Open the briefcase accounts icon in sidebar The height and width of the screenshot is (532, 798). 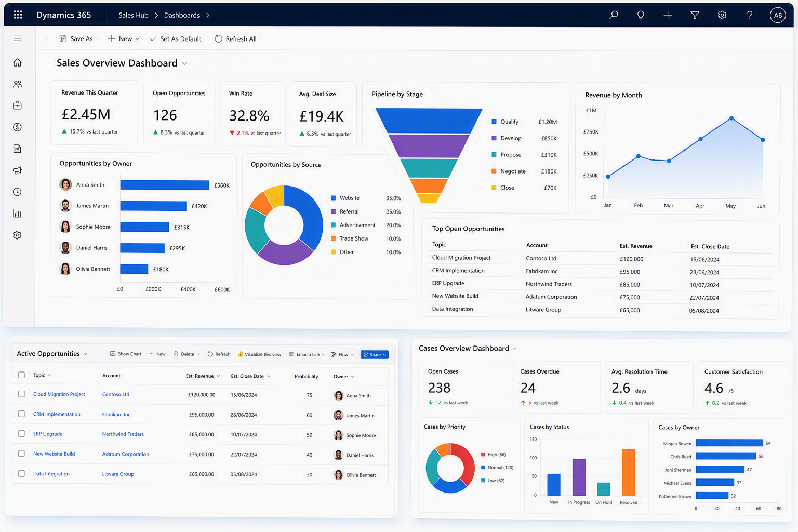point(17,105)
